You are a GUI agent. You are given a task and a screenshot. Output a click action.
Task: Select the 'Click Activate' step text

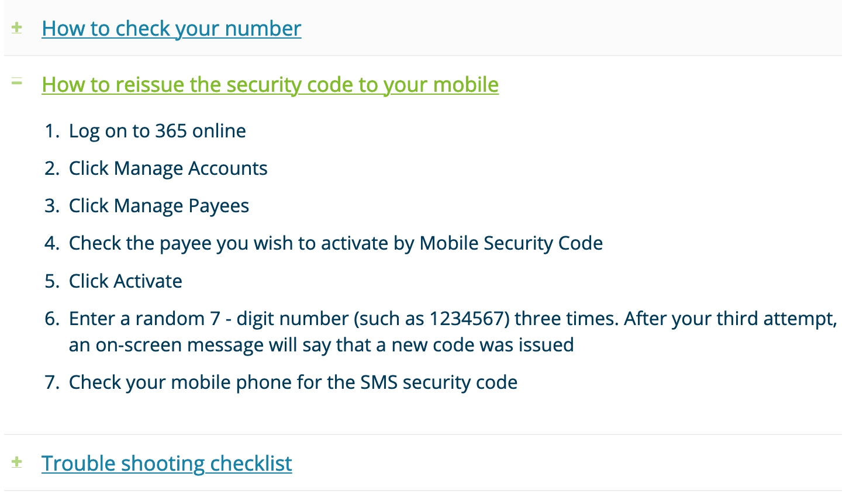click(126, 281)
